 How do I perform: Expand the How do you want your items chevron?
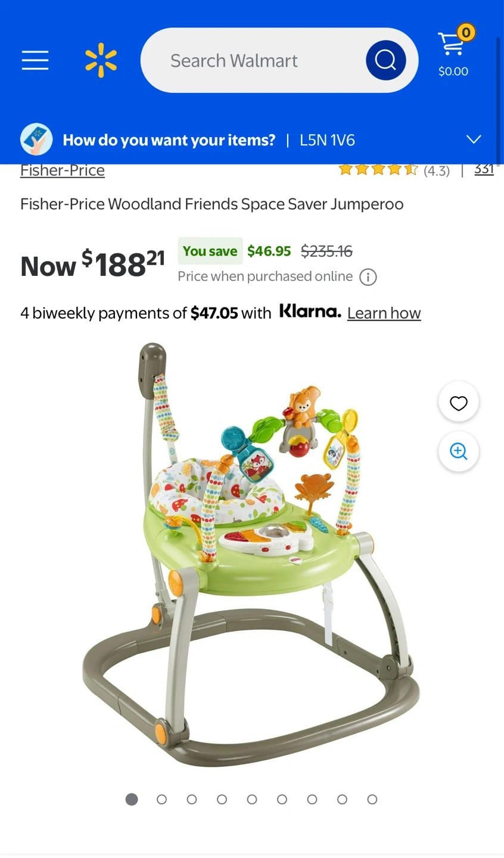coord(474,139)
